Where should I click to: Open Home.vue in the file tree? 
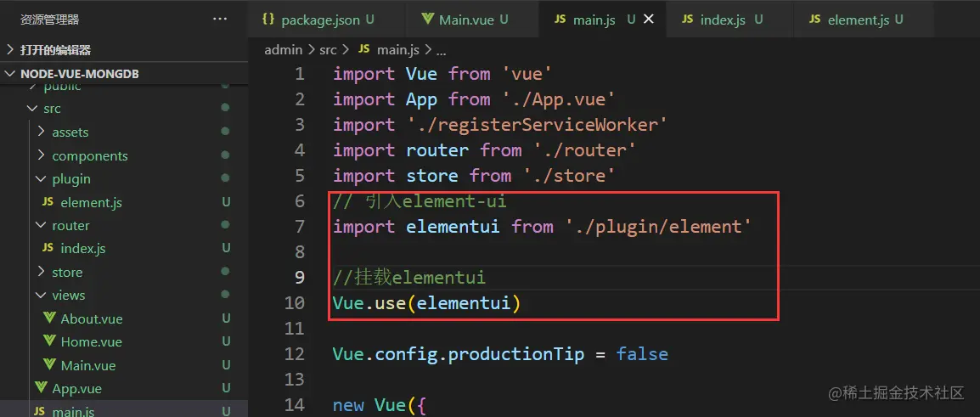[x=91, y=342]
